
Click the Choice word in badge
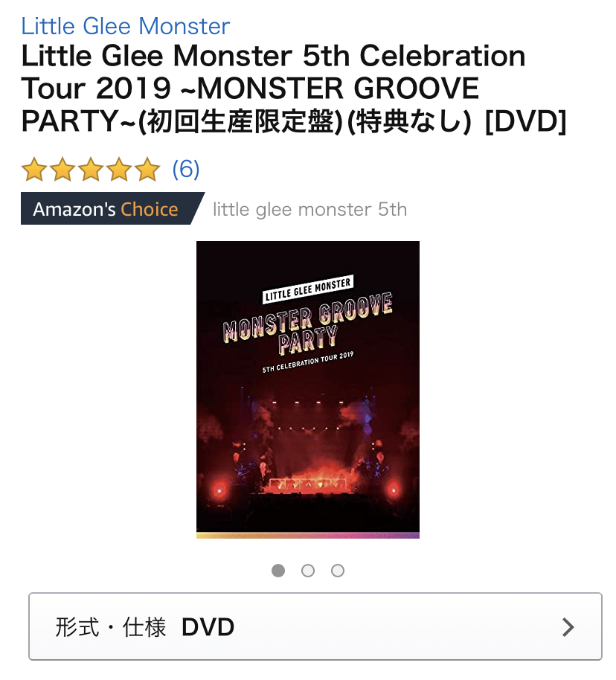[150, 209]
